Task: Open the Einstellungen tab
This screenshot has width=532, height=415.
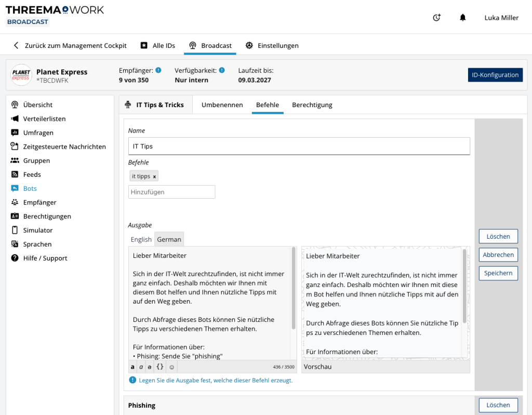Action: coord(272,45)
